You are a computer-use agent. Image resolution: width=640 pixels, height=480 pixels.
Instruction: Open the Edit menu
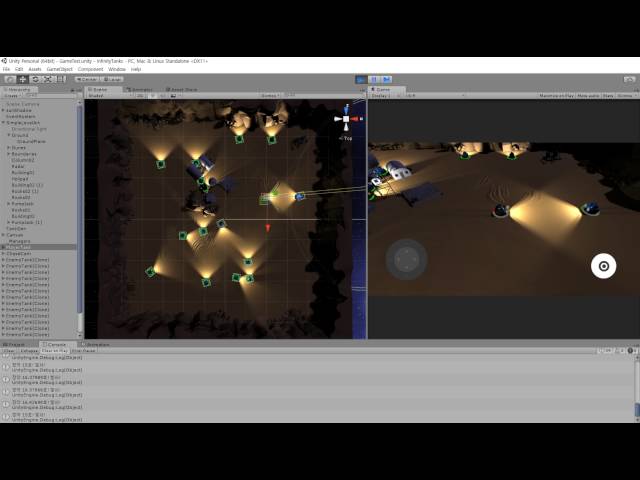click(19, 69)
